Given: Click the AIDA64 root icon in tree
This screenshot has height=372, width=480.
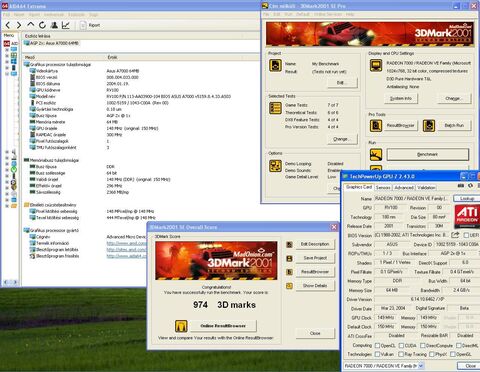Looking at the screenshot, I should [x=6, y=44].
